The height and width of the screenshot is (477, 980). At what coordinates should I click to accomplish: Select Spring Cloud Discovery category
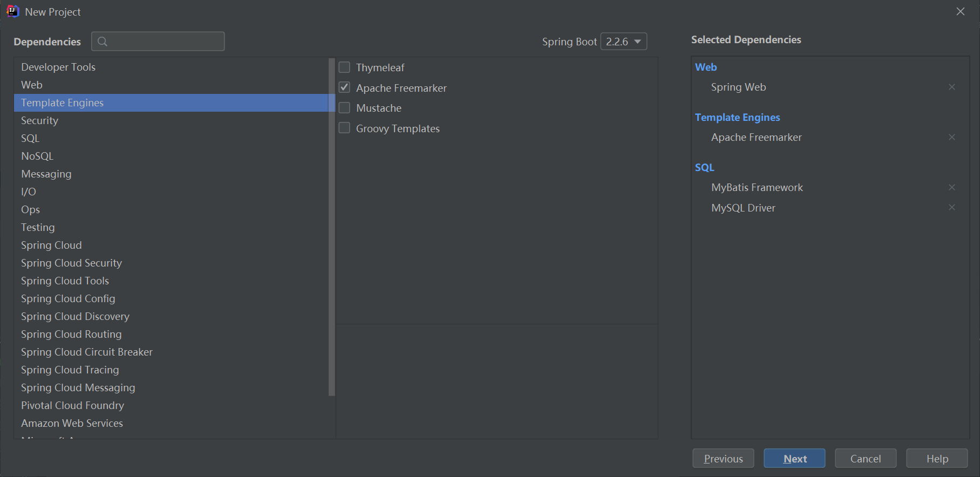[x=171, y=316]
